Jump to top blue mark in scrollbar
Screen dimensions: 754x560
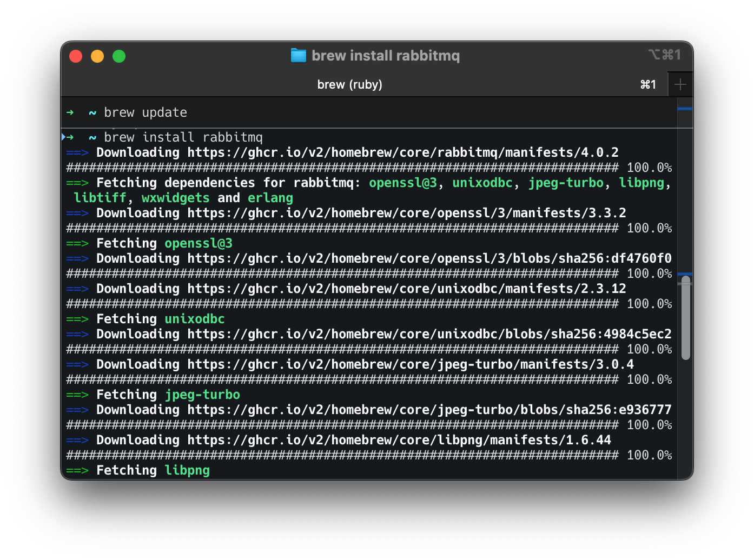click(x=685, y=109)
